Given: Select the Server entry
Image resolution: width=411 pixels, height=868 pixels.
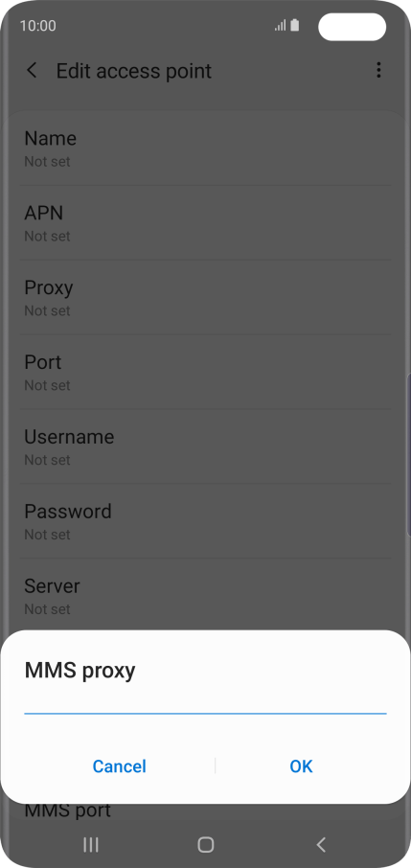Looking at the screenshot, I should (x=205, y=596).
